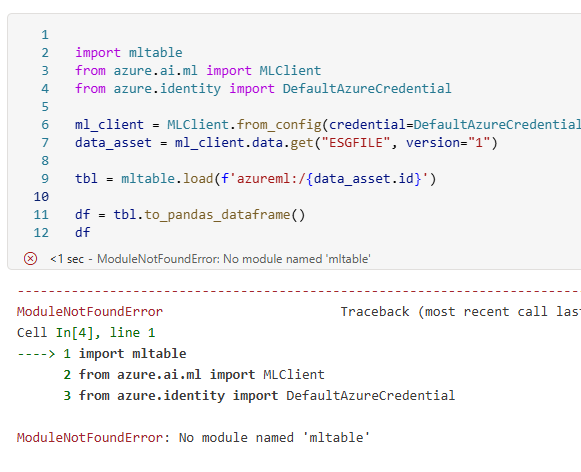Click the ModuleNotFoundError status message
This screenshot has height=472, width=581.
click(x=210, y=259)
